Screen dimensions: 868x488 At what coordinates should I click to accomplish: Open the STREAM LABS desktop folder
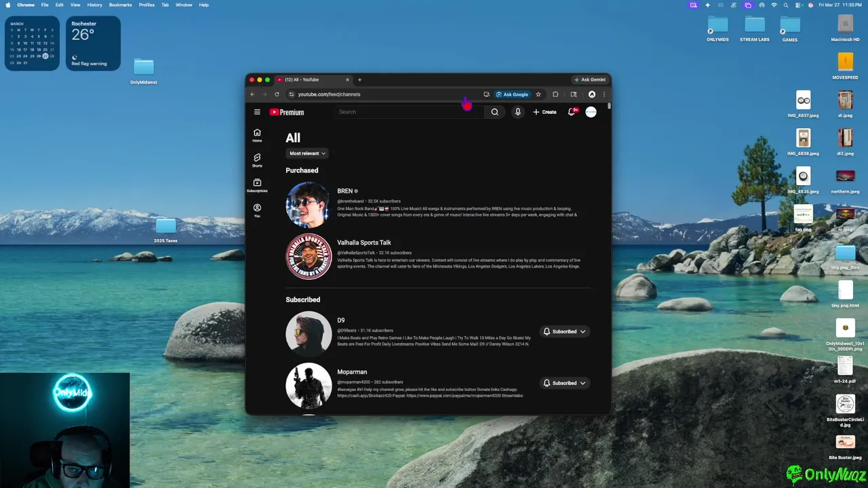pos(755,28)
